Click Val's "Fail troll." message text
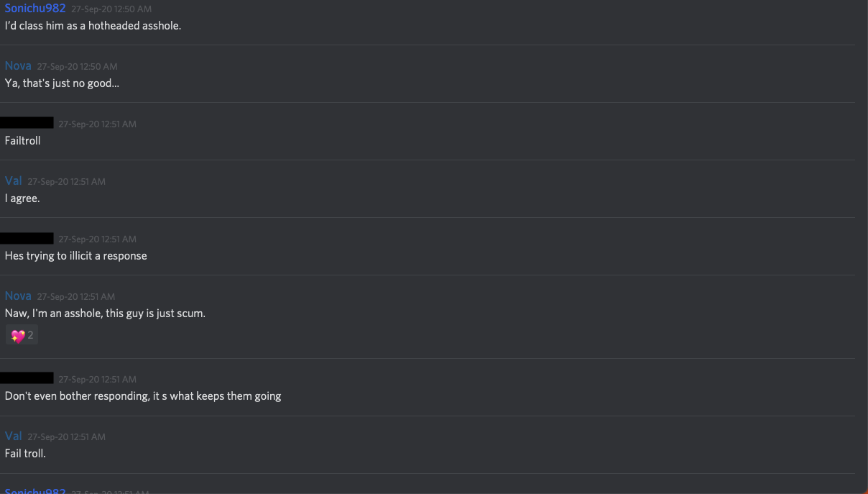The height and width of the screenshot is (494, 868). (x=25, y=454)
